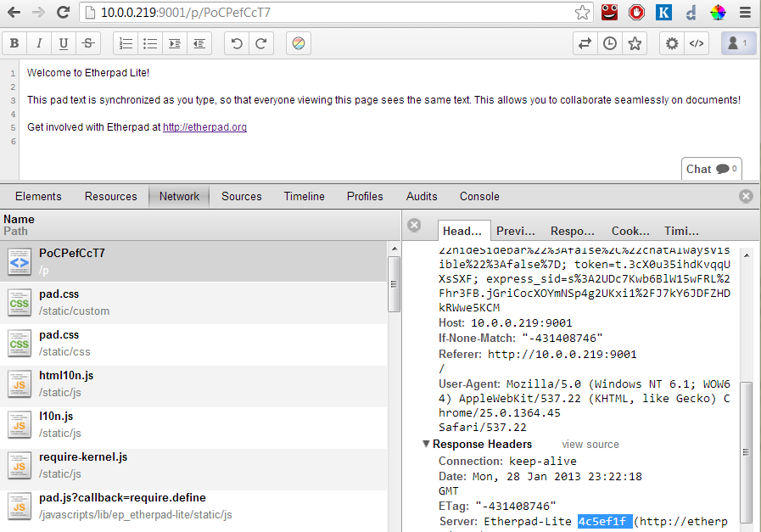Apply strikethrough formatting
The image size is (761, 532).
(x=87, y=43)
